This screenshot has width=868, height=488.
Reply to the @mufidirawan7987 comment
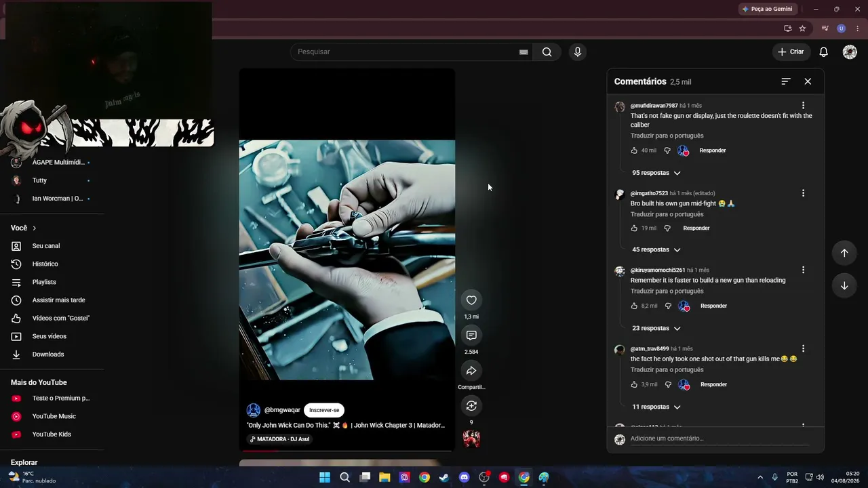point(713,150)
